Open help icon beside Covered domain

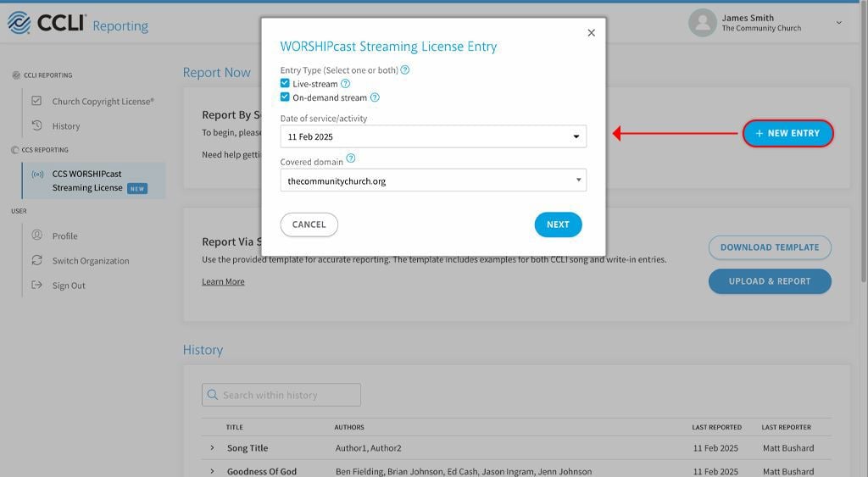point(350,158)
